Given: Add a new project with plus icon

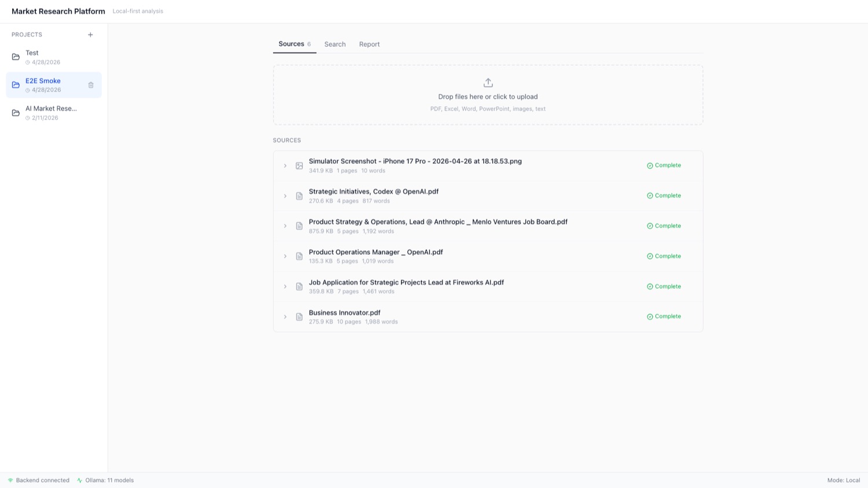Looking at the screenshot, I should 90,35.
